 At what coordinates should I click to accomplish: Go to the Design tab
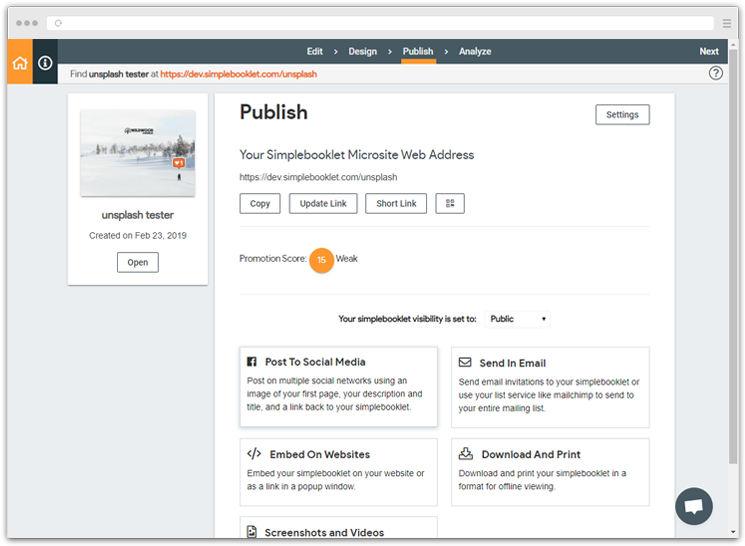(x=362, y=51)
